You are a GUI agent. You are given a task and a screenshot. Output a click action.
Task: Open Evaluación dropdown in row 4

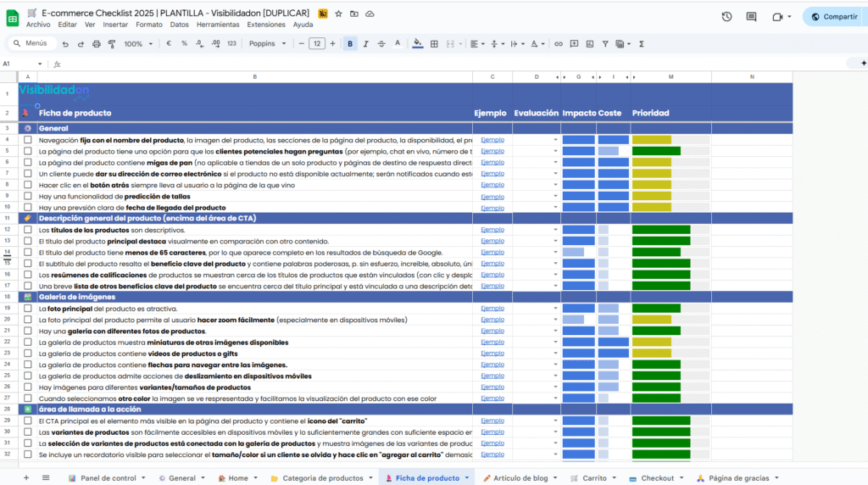(556, 140)
